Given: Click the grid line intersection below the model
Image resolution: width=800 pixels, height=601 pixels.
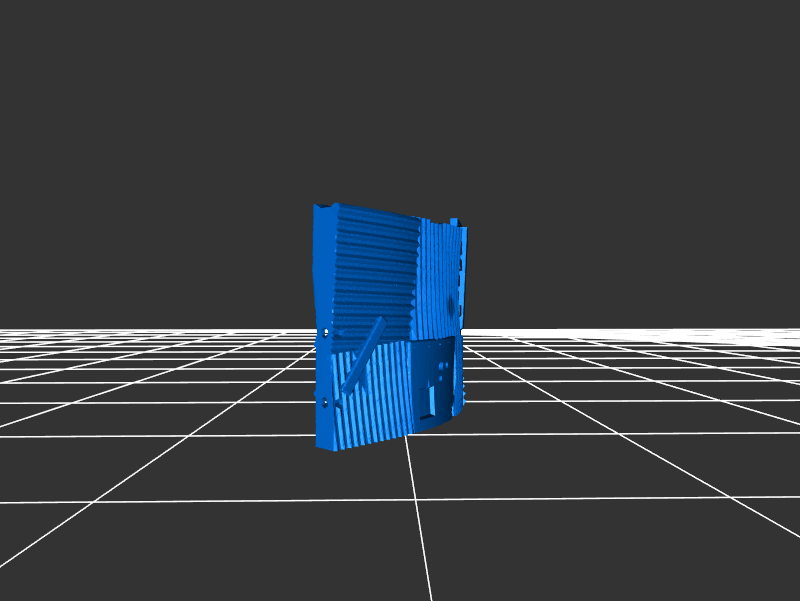Looking at the screenshot, I should tap(413, 499).
